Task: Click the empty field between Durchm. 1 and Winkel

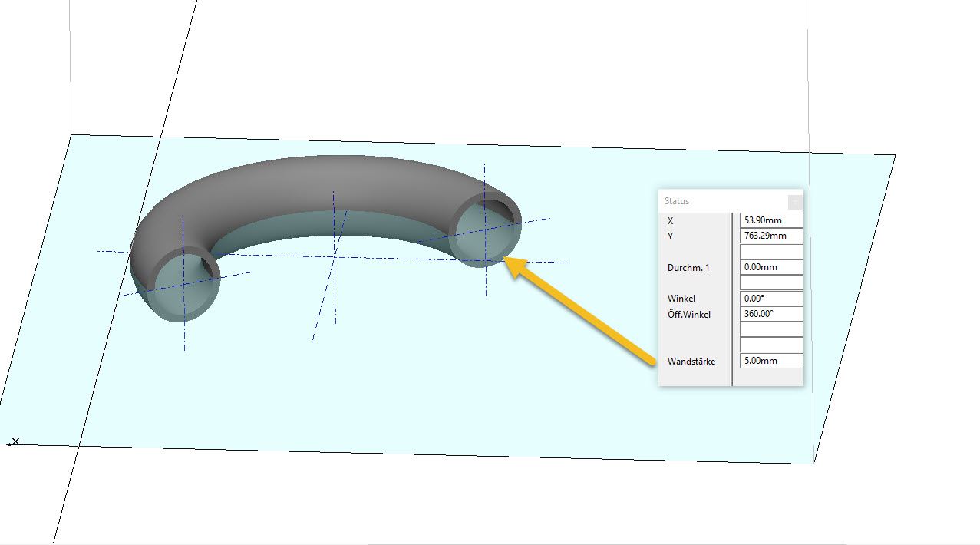Action: (771, 282)
